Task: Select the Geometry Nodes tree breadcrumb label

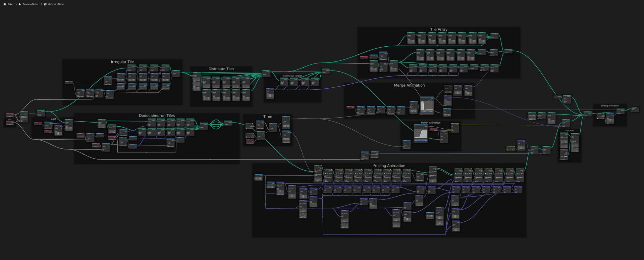Action: pyautogui.click(x=56, y=4)
